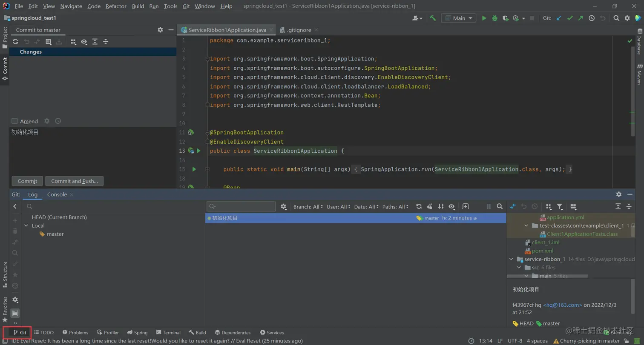
Task: Open the Refactor menu
Action: 116,6
